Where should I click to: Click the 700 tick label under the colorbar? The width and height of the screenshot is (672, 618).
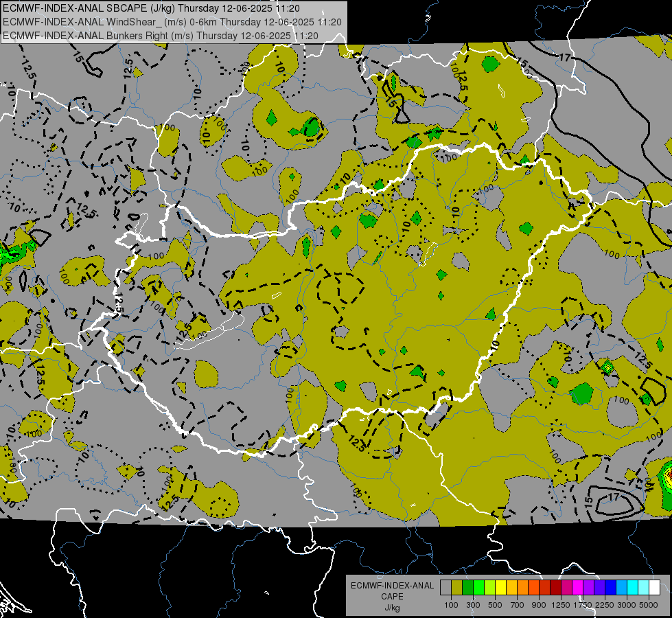coord(518,605)
